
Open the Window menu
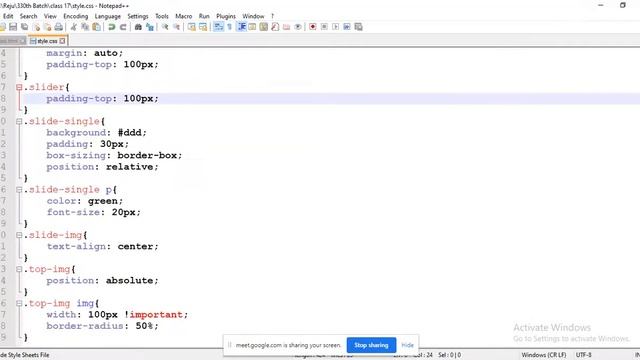(253, 16)
